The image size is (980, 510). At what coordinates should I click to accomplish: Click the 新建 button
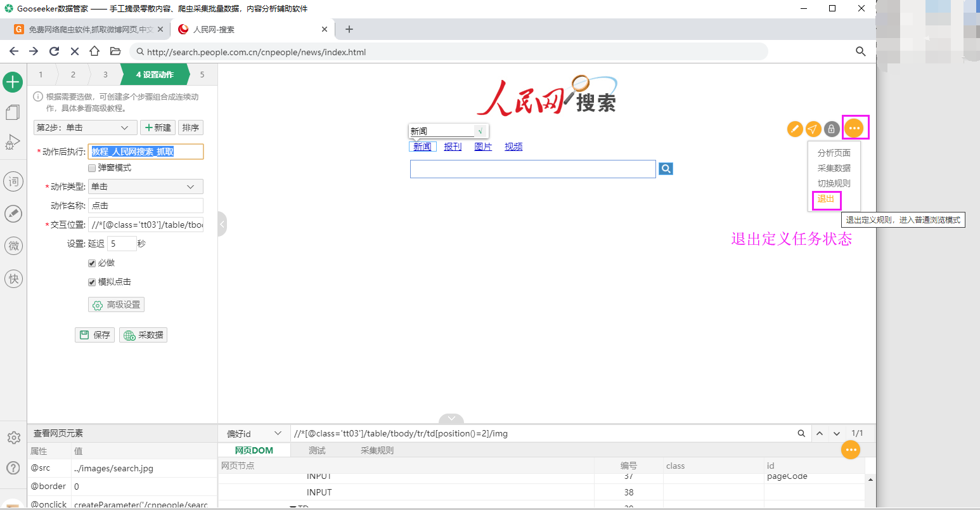point(158,128)
